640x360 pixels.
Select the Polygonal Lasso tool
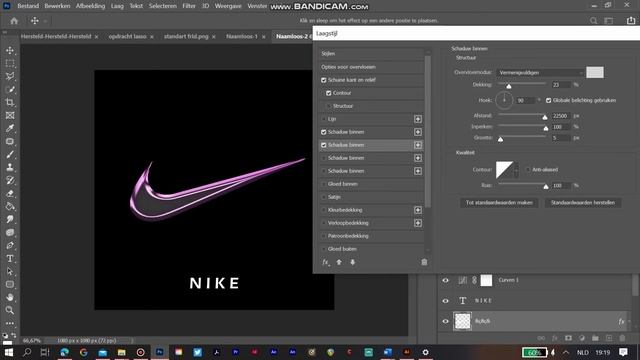tap(10, 76)
